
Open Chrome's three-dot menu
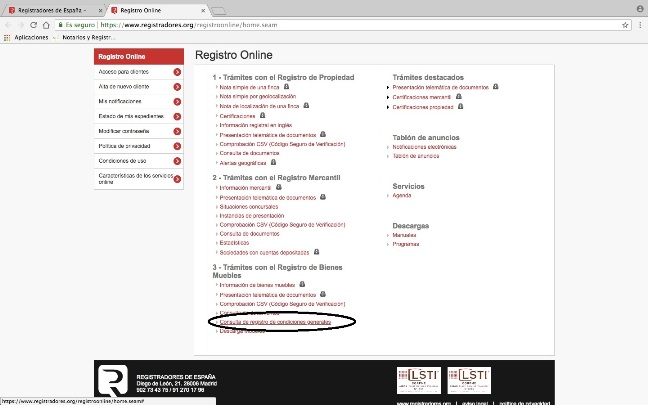pyautogui.click(x=639, y=23)
